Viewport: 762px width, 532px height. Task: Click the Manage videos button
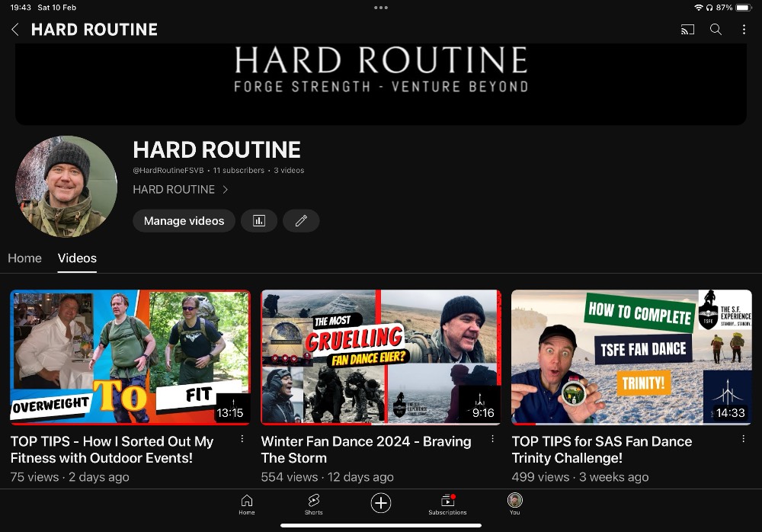point(184,221)
